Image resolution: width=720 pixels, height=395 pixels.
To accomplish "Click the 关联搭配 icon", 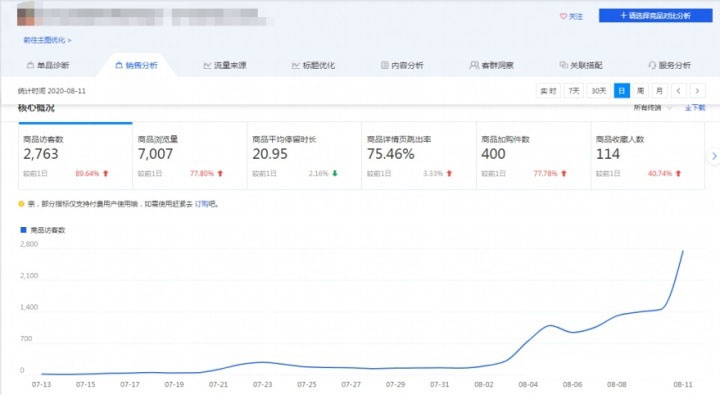I will 563,65.
